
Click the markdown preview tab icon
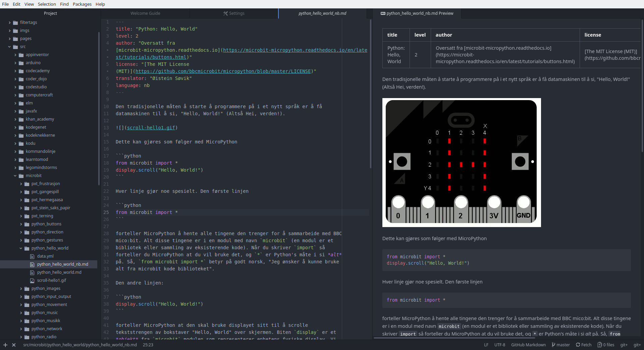click(383, 13)
